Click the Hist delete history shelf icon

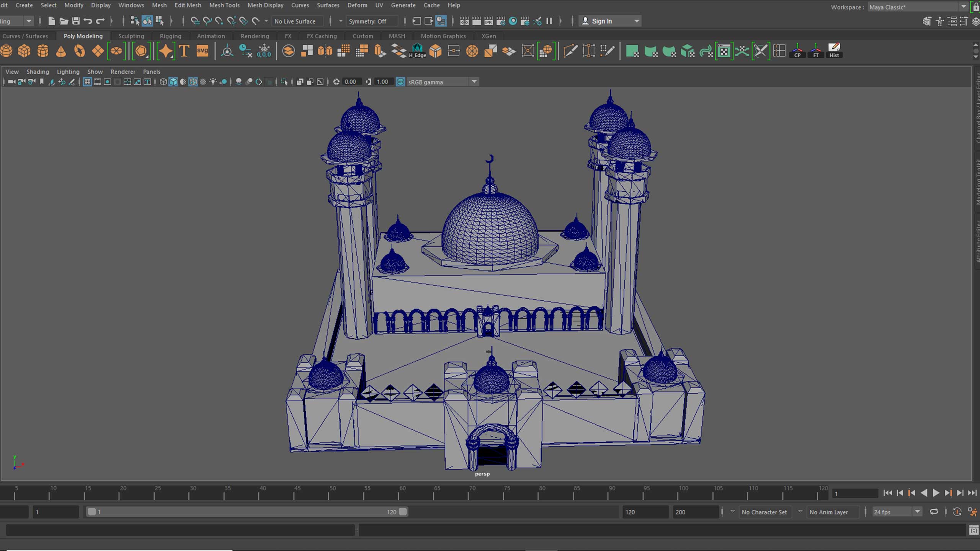click(x=834, y=51)
